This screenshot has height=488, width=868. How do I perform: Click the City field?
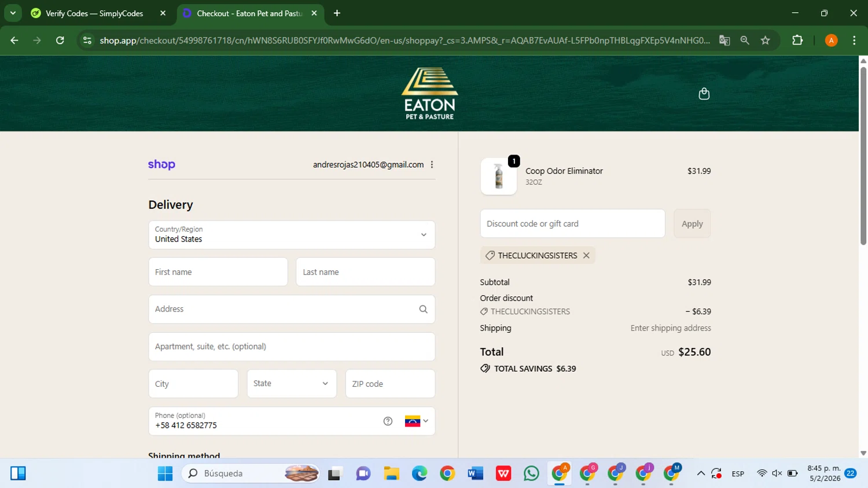tap(193, 384)
